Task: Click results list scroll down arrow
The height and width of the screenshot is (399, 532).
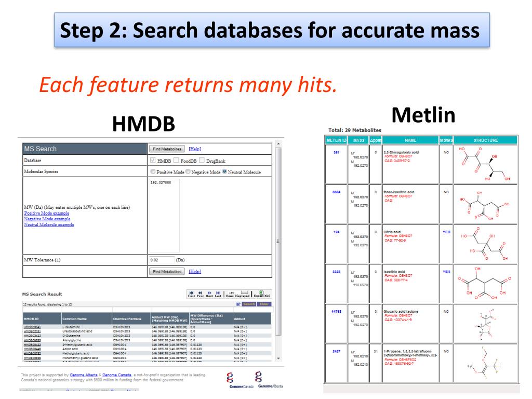Action: point(278,358)
